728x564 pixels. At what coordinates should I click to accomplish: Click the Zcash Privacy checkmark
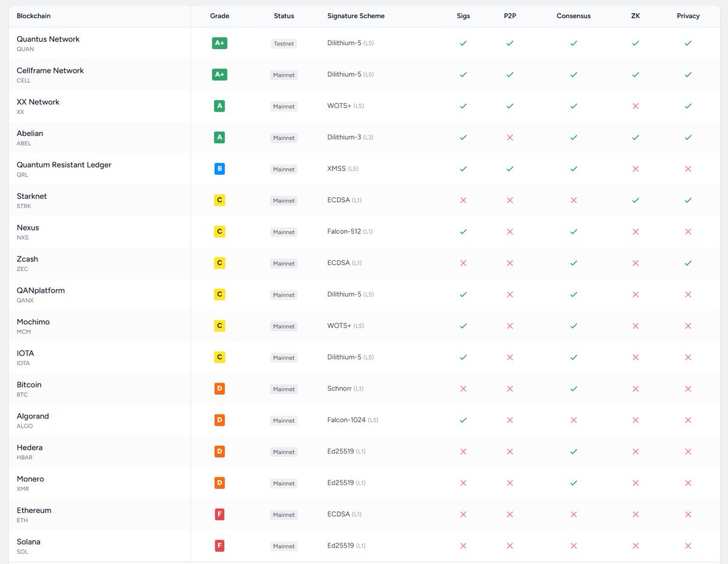[x=688, y=263]
